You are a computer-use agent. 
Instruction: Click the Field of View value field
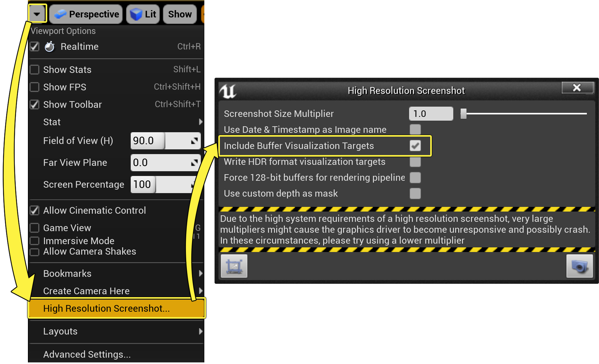pos(166,141)
